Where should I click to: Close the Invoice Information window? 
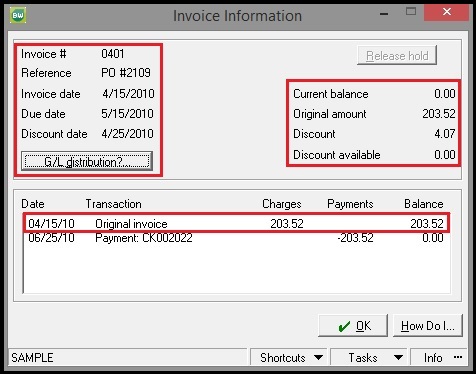pyautogui.click(x=447, y=12)
